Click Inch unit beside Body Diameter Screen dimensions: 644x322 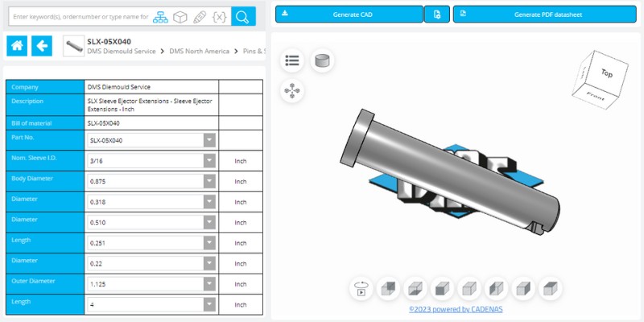coord(240,182)
